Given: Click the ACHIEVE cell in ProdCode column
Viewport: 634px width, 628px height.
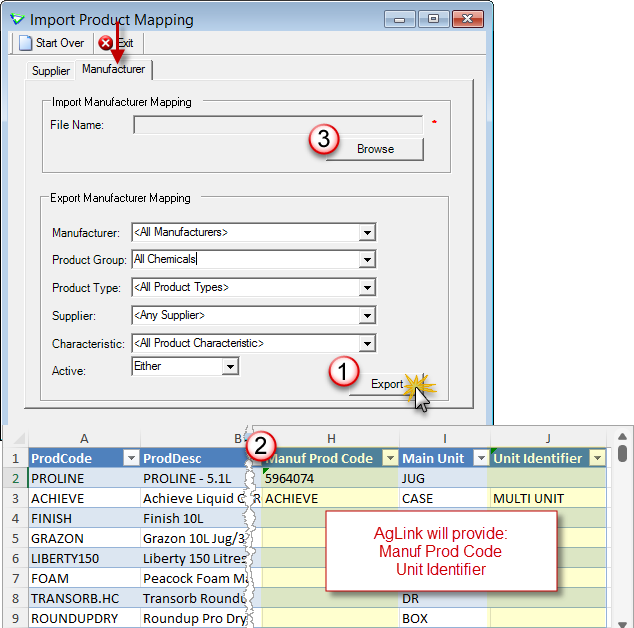Looking at the screenshot, I should (84, 498).
